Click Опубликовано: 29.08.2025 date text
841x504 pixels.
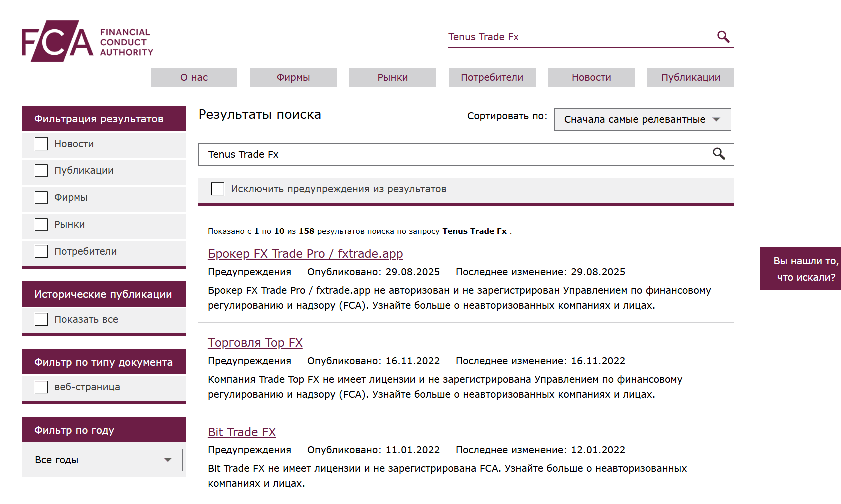374,272
